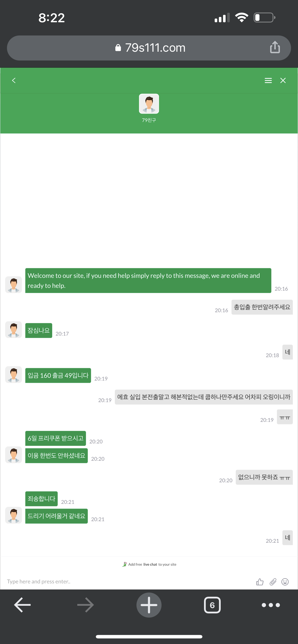Select the '총입출 한번알려주세요' message
This screenshot has height=644, width=298.
(x=262, y=307)
